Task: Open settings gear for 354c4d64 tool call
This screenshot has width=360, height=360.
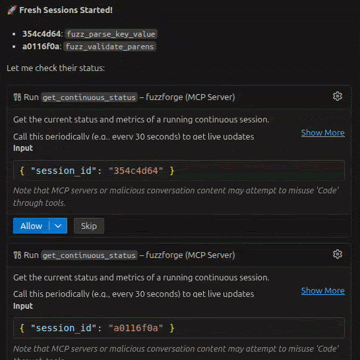Action: pos(337,96)
